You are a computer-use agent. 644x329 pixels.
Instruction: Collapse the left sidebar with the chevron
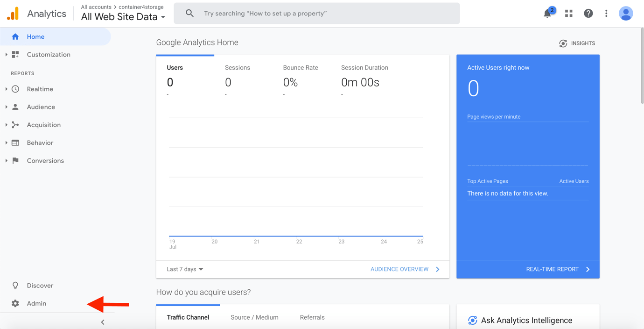click(103, 322)
